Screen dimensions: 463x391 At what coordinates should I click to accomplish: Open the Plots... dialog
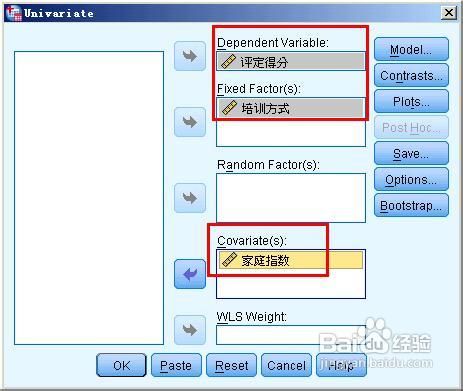point(411,101)
